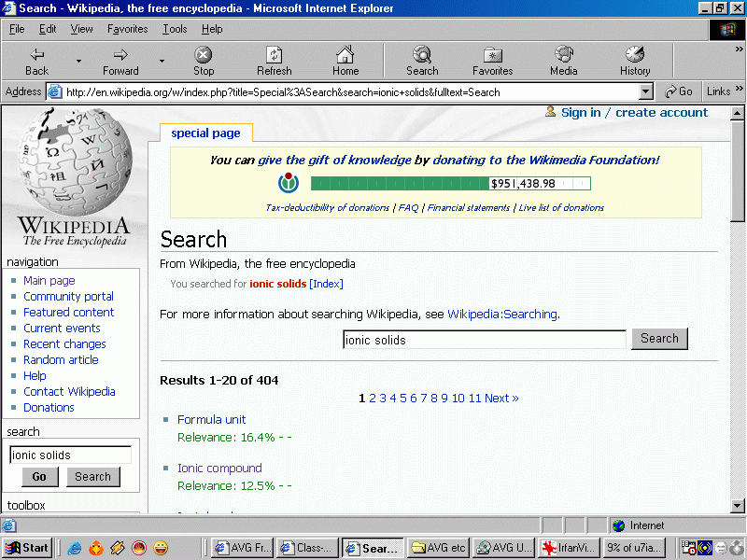747x560 pixels.
Task: Go to Next page of results
Action: click(x=501, y=399)
